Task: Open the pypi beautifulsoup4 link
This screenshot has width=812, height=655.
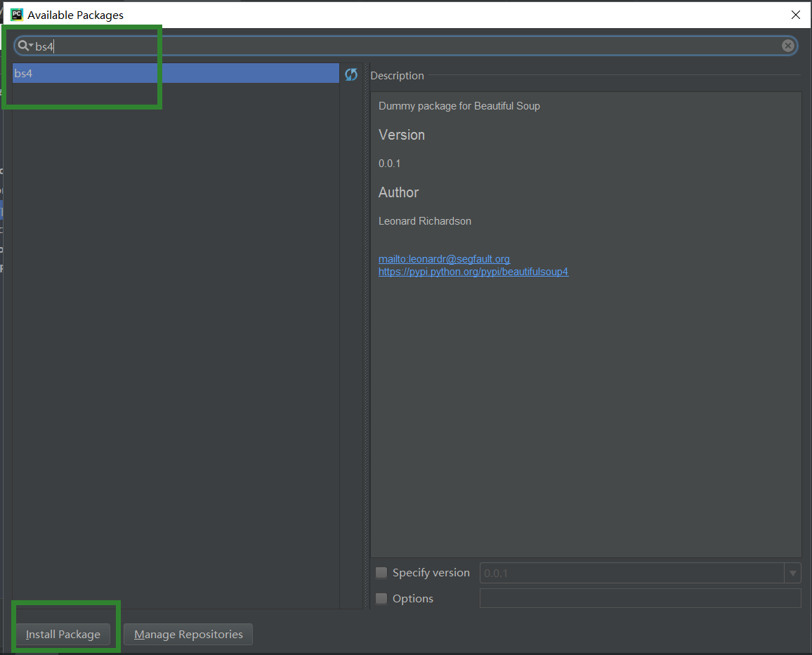Action: pos(473,272)
